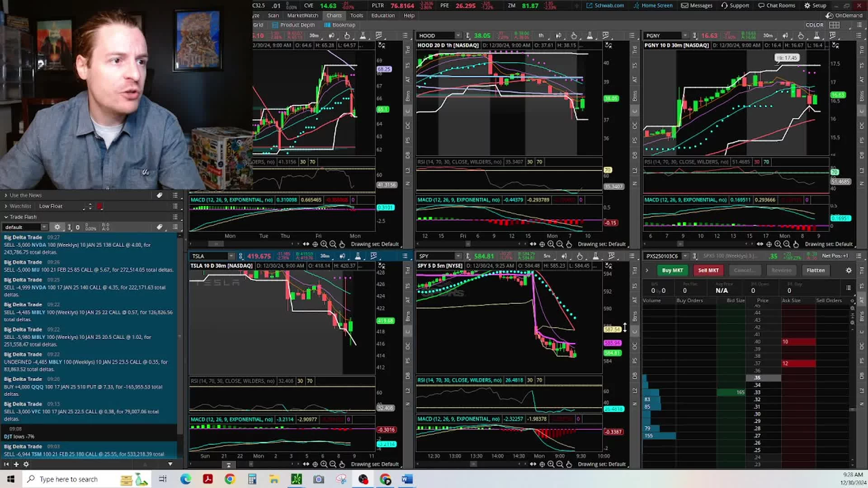
Task: Switch to the Charts tab
Action: click(334, 15)
